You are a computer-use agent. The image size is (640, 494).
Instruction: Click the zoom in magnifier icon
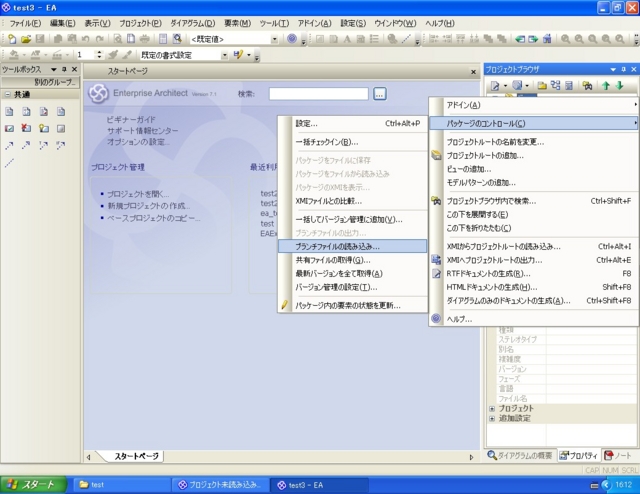tap(565, 39)
